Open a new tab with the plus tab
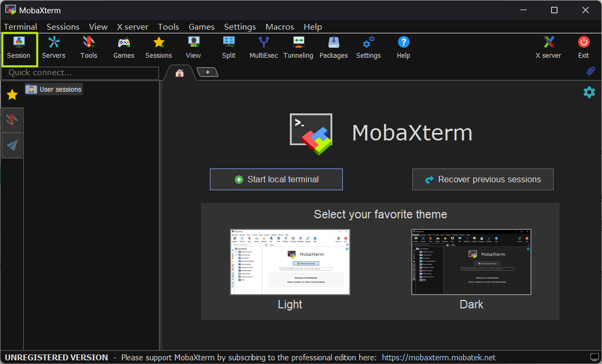This screenshot has height=364, width=602. pyautogui.click(x=207, y=72)
